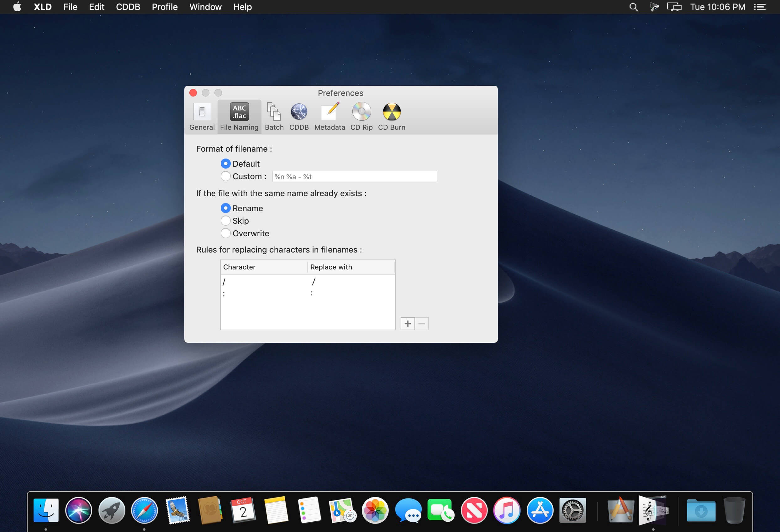The width and height of the screenshot is (780, 532).
Task: Open the General preferences tab
Action: point(202,116)
